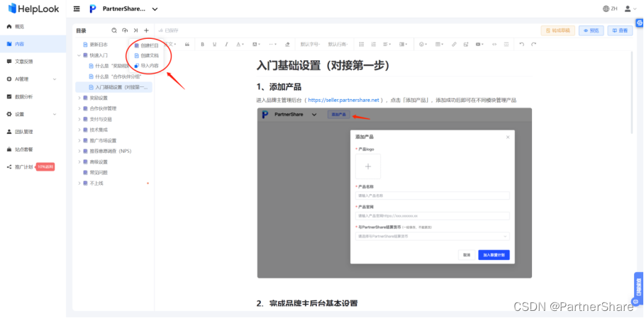Open the 默认字号 font size dropdown
This screenshot has height=318, width=644.
(x=310, y=45)
